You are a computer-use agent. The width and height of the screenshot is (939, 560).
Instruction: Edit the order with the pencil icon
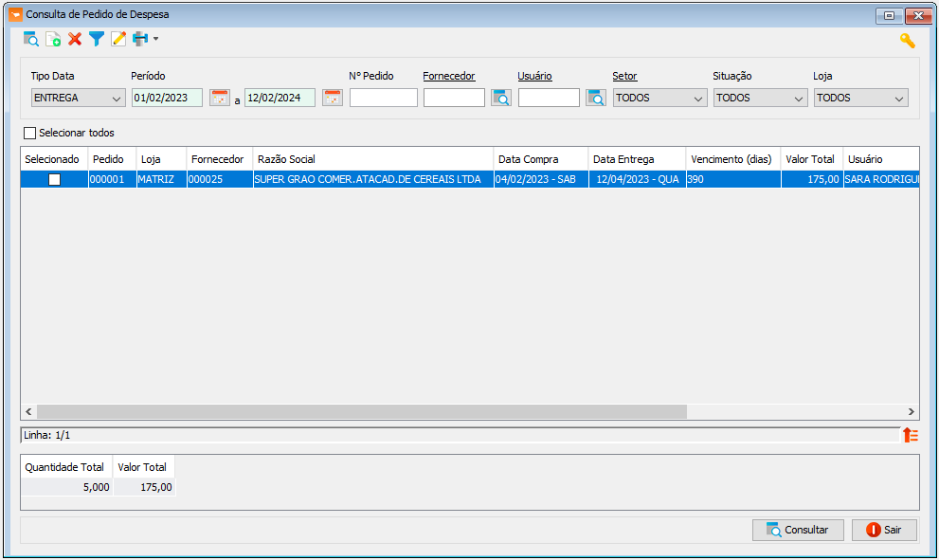click(x=118, y=40)
